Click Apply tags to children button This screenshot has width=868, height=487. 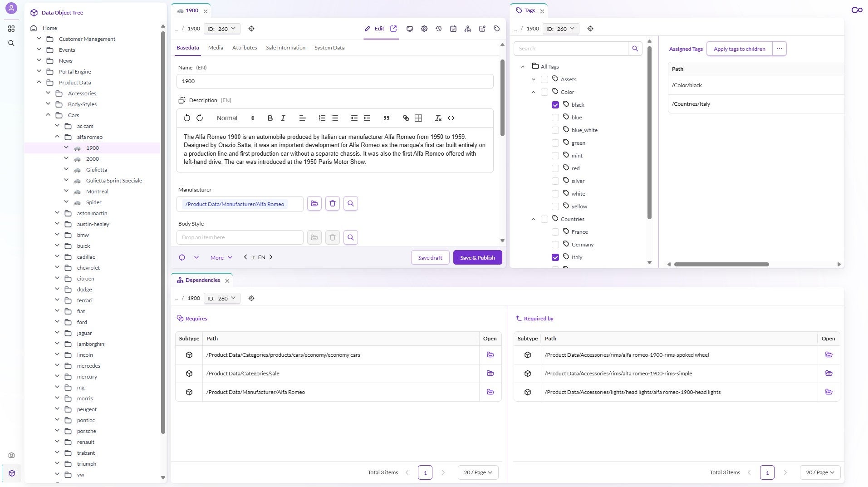point(740,49)
